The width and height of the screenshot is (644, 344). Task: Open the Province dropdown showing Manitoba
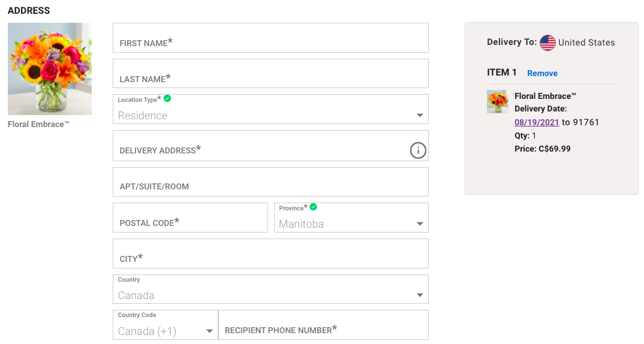[351, 218]
